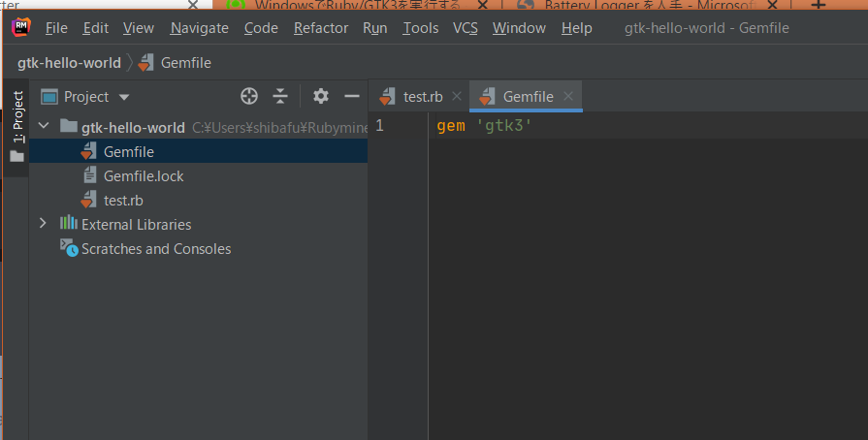Open the VCS menu
The width and height of the screenshot is (868, 440).
point(465,28)
